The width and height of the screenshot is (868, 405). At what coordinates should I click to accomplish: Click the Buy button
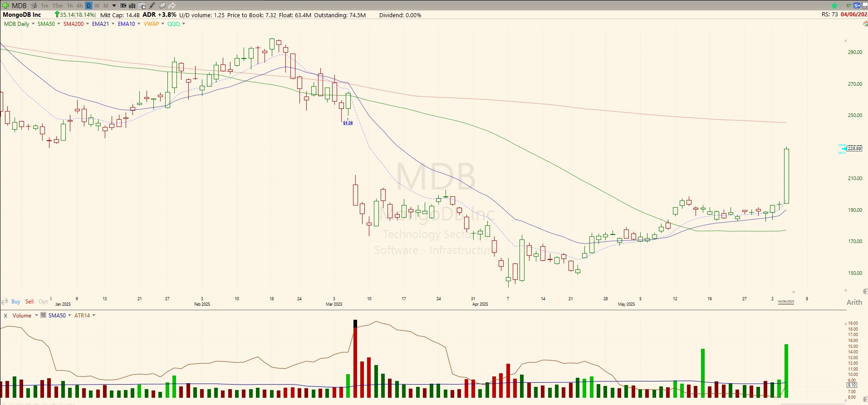coord(16,302)
